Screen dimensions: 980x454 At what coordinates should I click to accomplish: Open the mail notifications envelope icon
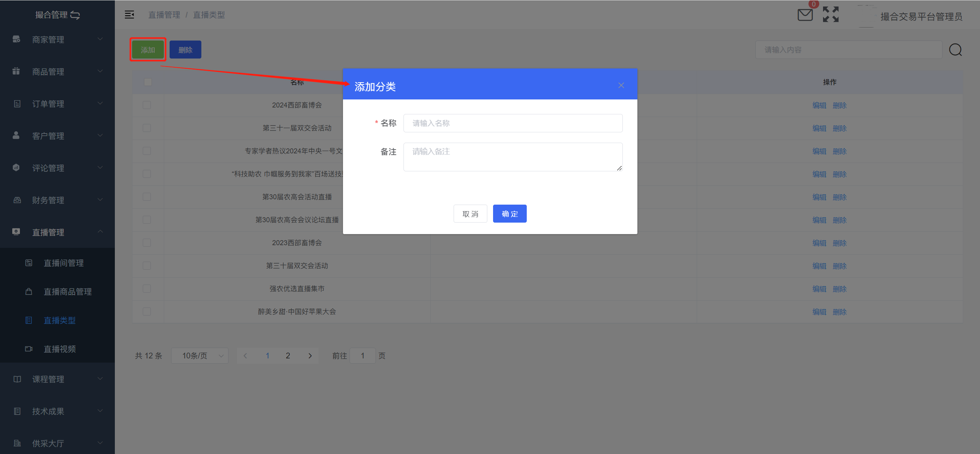coord(805,15)
